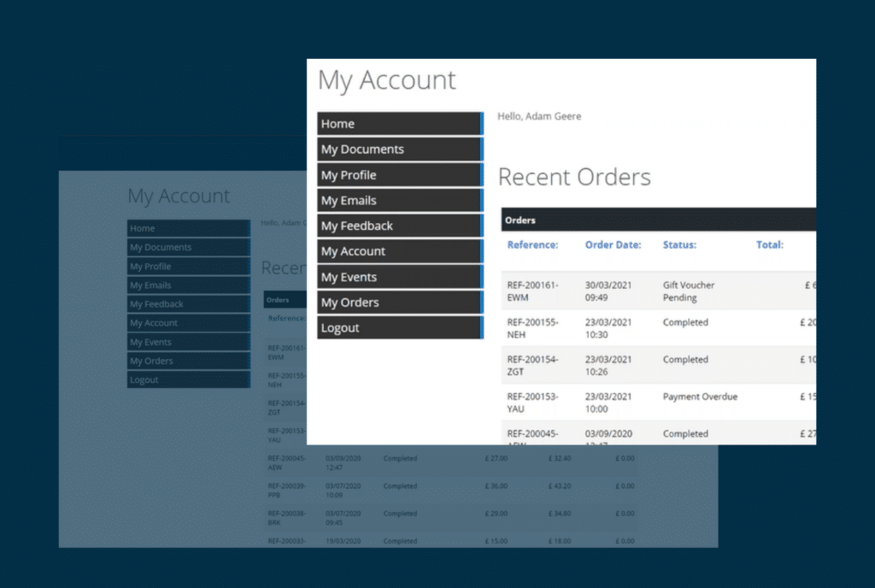The width and height of the screenshot is (875, 588).
Task: Open the overdue order REF-200153-YAU
Action: click(x=534, y=402)
